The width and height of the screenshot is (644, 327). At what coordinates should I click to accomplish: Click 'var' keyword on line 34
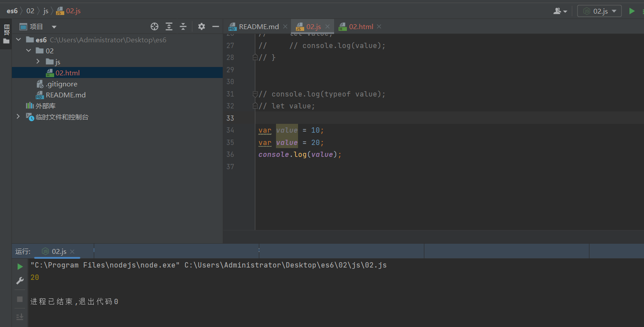click(265, 130)
